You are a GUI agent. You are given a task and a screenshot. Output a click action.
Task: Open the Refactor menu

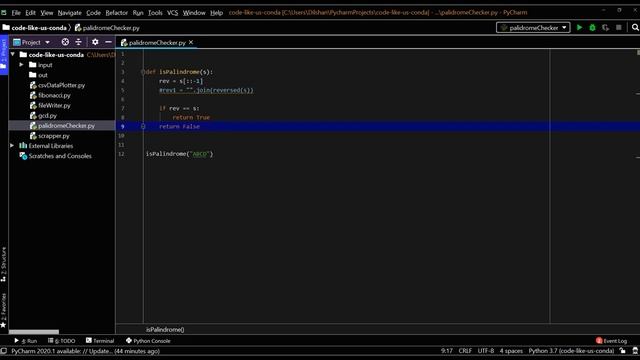(x=116, y=13)
